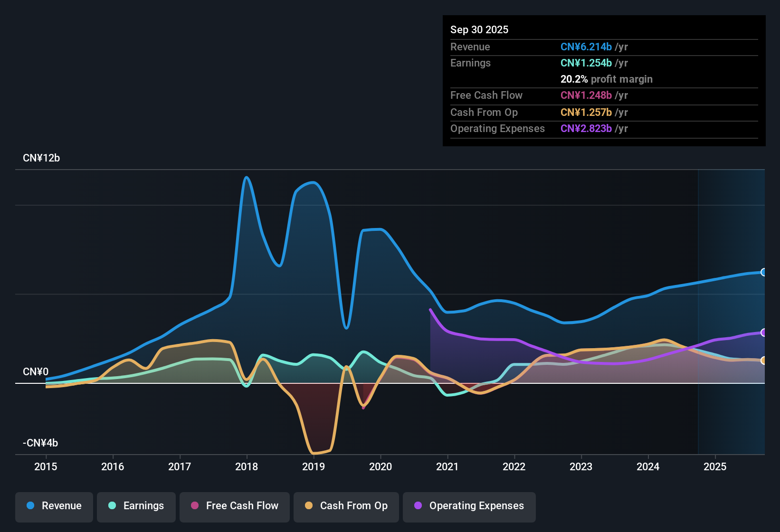Click the Operating Expenses legend button

[469, 506]
